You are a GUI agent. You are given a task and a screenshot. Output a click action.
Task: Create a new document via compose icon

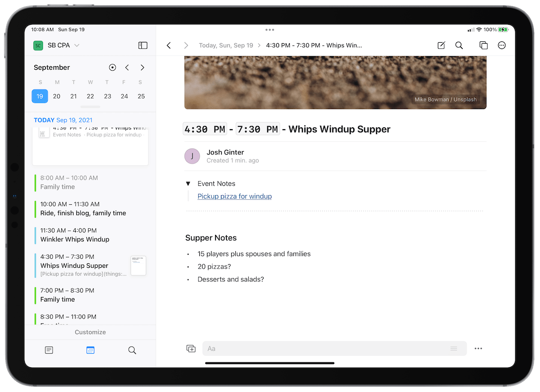(441, 45)
